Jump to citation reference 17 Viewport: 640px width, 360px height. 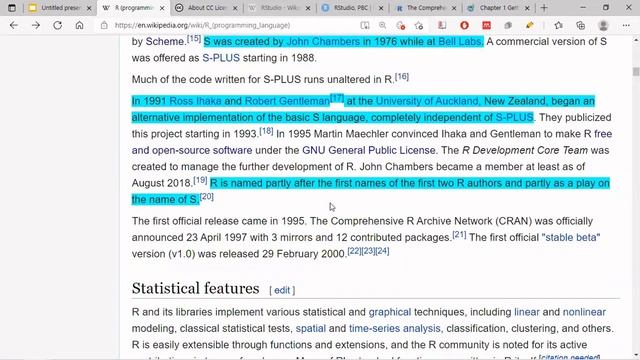(337, 98)
